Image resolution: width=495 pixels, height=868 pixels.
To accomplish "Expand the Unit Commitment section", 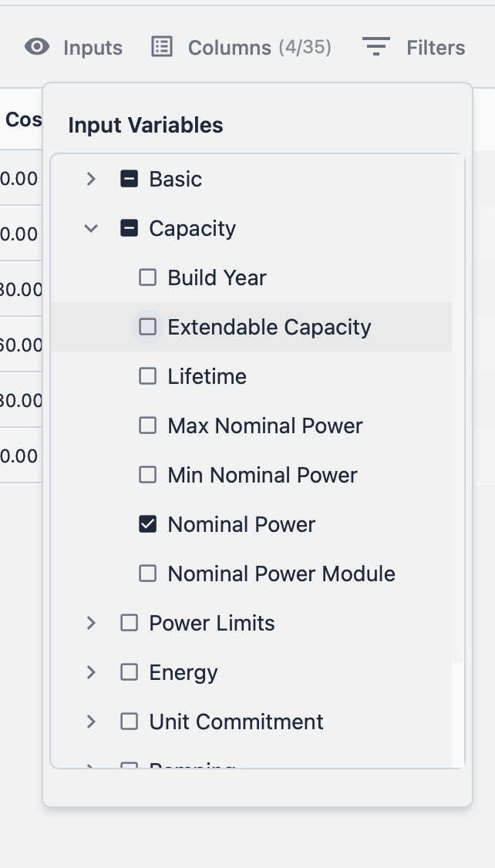I will (90, 721).
